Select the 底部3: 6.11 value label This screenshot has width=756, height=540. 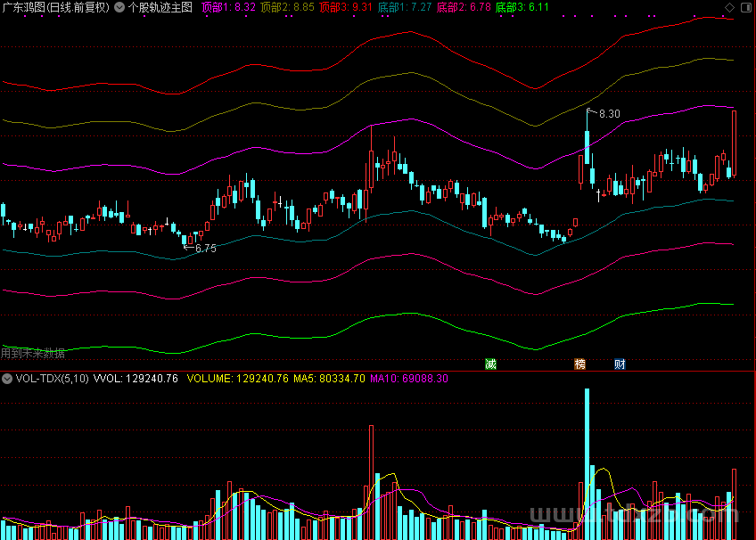coord(522,7)
